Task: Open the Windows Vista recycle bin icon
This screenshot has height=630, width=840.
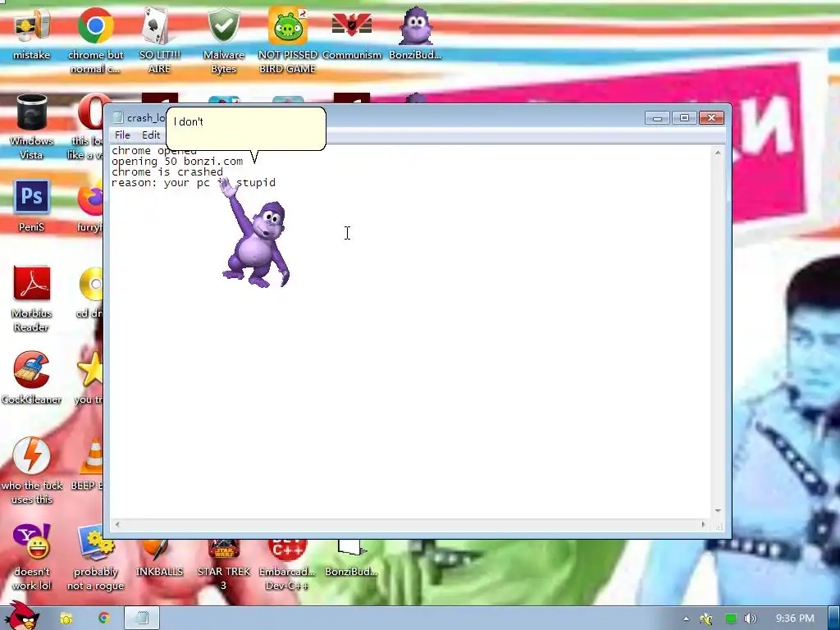Action: click(31, 126)
